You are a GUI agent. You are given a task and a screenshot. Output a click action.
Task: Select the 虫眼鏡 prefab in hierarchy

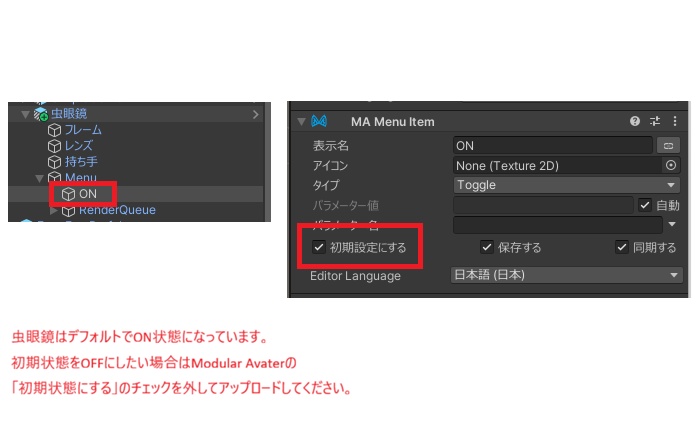(x=69, y=114)
